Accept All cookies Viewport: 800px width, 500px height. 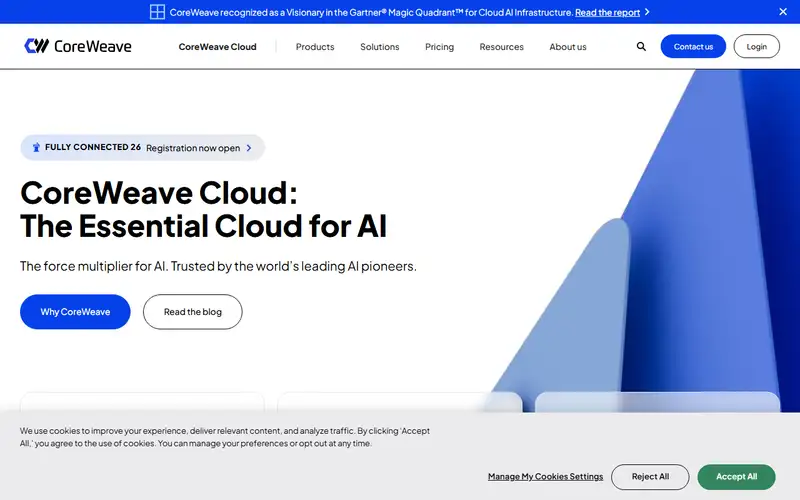pos(736,477)
